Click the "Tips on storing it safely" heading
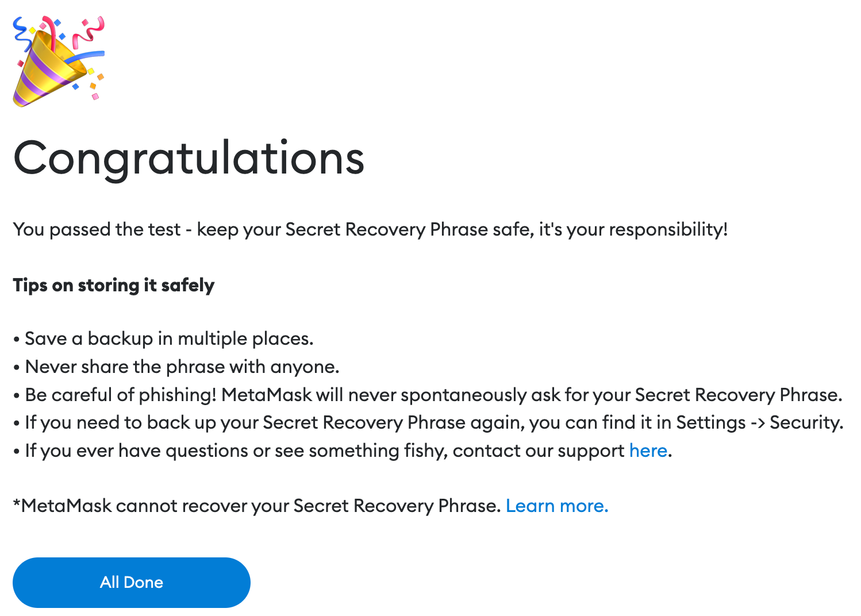861x616 pixels. [113, 285]
